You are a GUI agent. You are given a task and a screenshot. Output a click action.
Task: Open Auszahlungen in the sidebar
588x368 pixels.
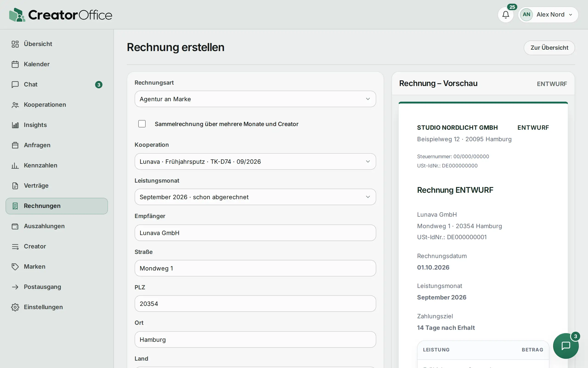pos(57,226)
